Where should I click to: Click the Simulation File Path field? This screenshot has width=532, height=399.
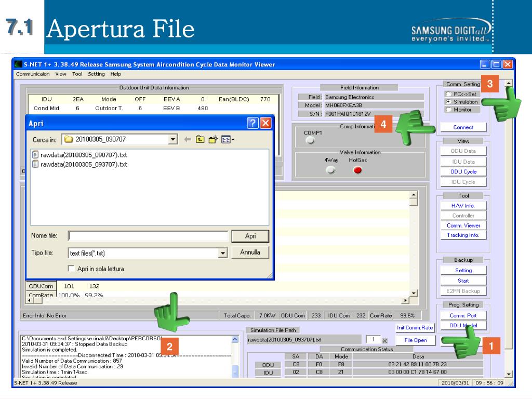(x=304, y=340)
